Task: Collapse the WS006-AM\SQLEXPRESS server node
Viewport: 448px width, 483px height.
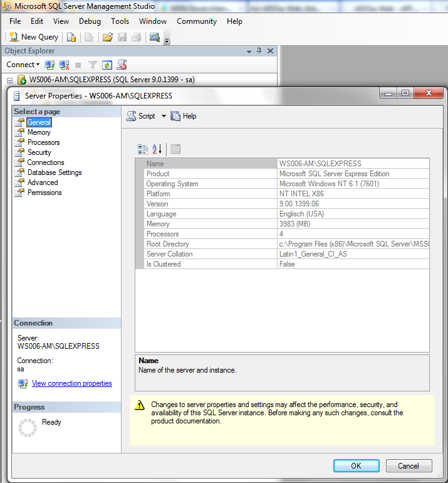Action: click(x=10, y=80)
